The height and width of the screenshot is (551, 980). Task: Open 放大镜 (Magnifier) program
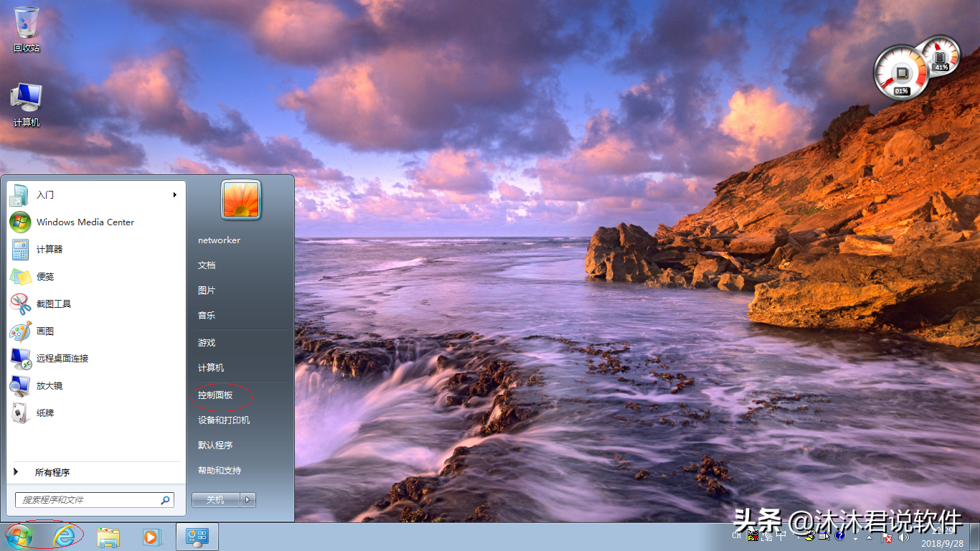coord(50,386)
